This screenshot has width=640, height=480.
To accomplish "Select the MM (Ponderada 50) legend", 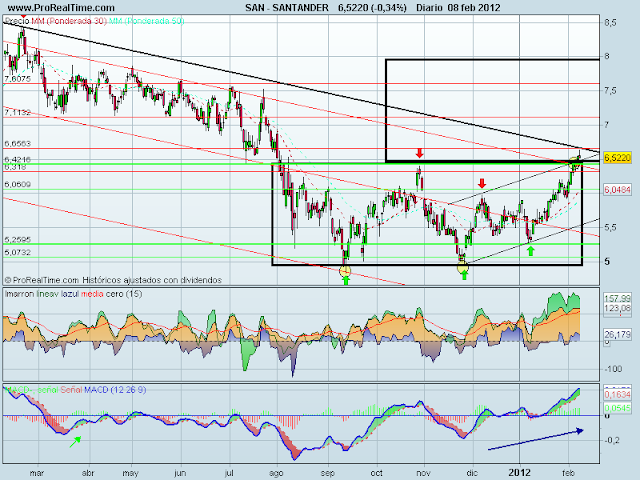I will [x=147, y=21].
